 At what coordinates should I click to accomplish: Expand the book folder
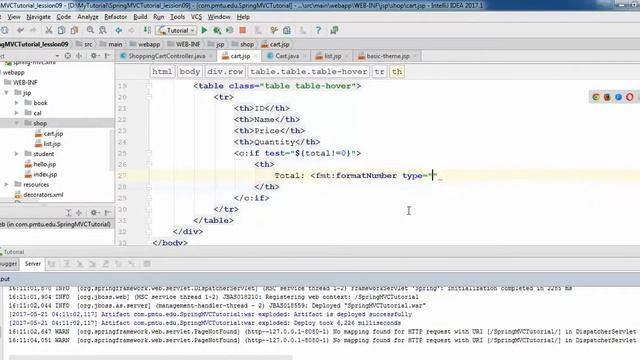[17, 103]
